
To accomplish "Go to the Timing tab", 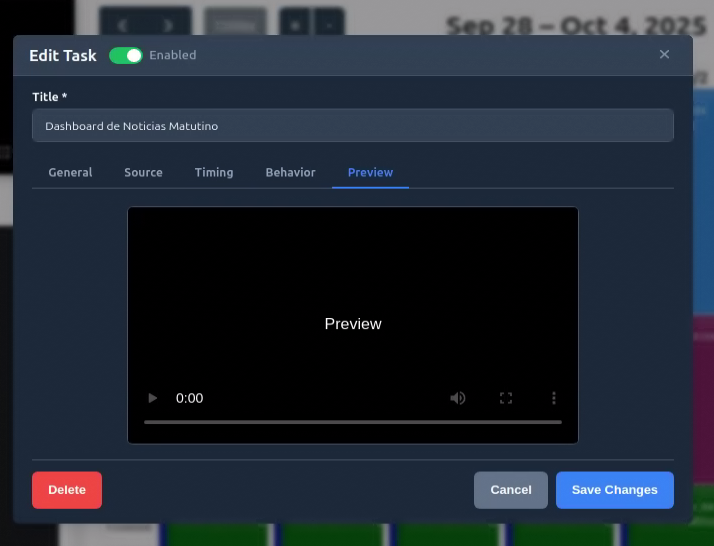I will tap(214, 172).
